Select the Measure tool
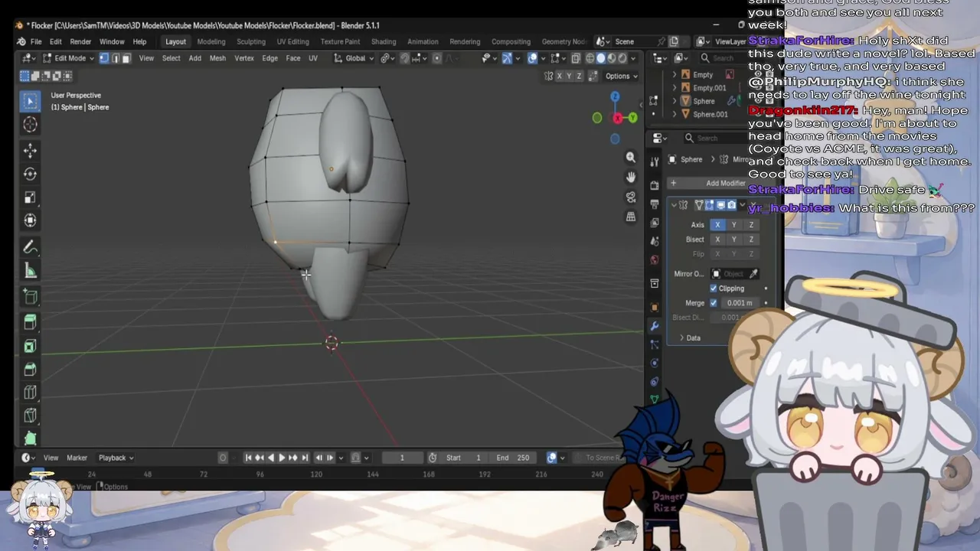The image size is (980, 551). [30, 270]
